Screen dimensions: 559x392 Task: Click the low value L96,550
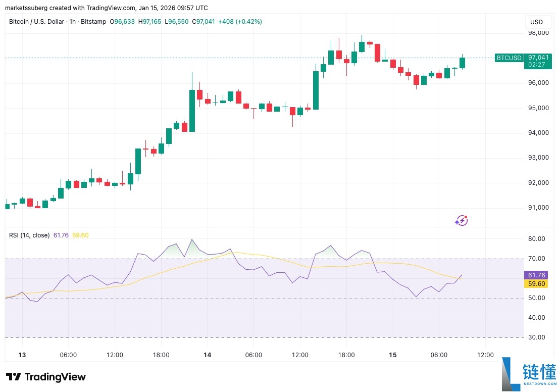pos(176,21)
